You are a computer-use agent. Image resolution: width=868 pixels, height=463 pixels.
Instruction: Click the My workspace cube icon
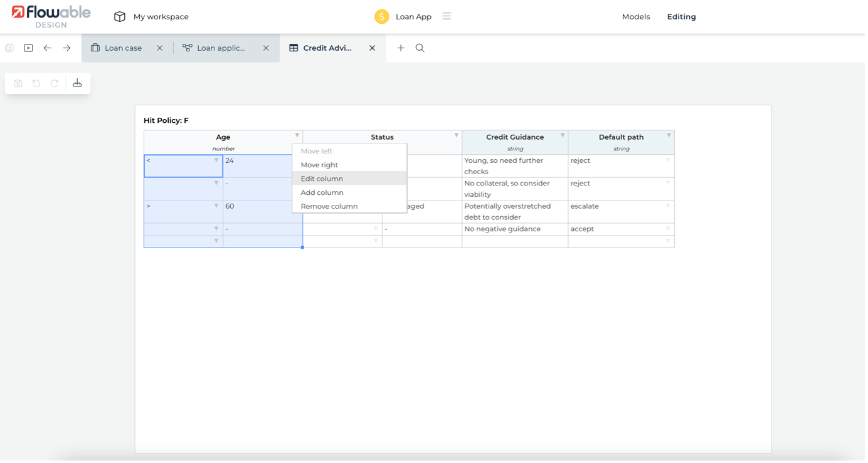tap(120, 17)
